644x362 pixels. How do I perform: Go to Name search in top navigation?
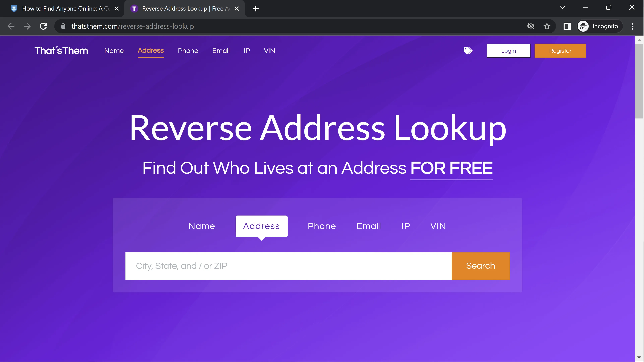pos(114,51)
